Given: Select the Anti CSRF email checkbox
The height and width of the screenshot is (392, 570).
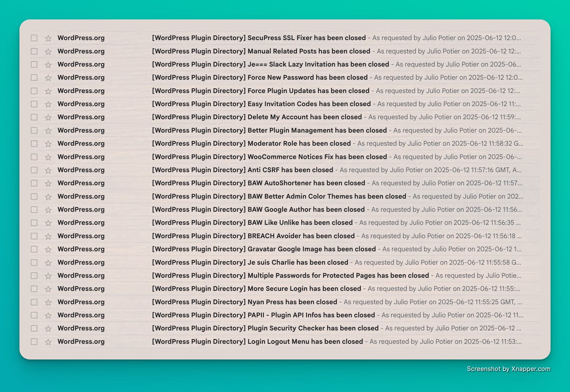Looking at the screenshot, I should (x=34, y=170).
